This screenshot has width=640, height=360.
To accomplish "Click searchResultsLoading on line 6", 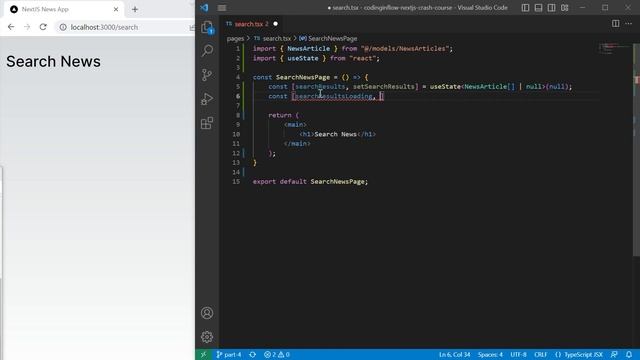I will pos(334,96).
